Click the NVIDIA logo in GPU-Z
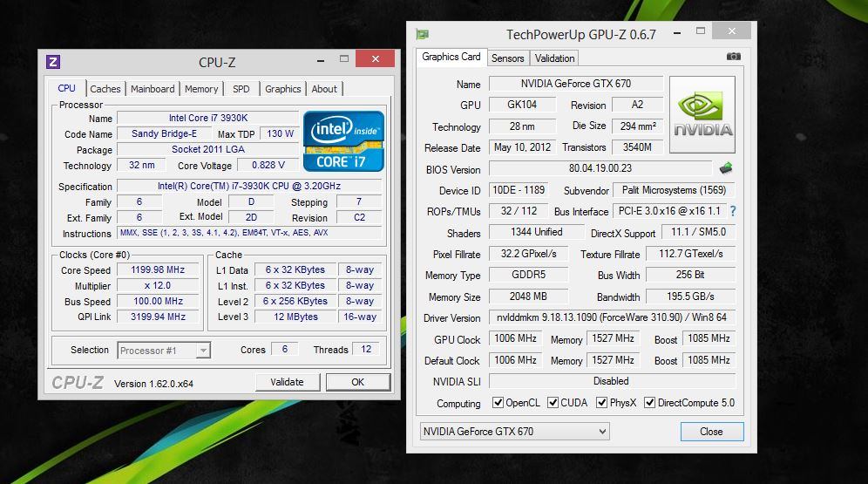Image resolution: width=868 pixels, height=484 pixels. pyautogui.click(x=702, y=114)
